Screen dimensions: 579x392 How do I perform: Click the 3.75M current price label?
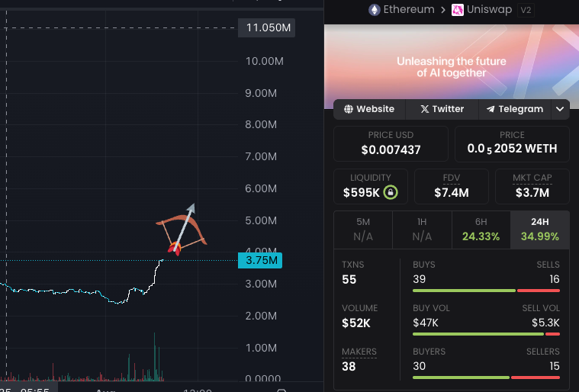pos(260,260)
